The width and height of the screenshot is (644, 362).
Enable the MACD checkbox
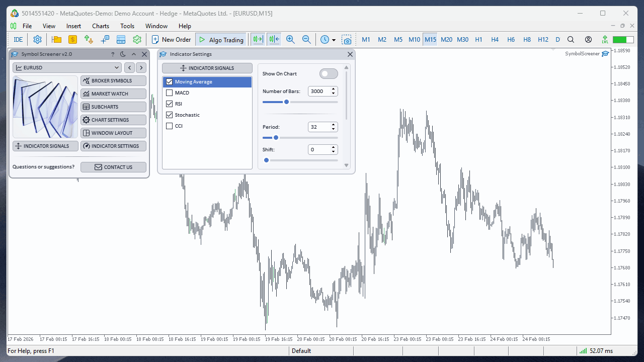[170, 93]
